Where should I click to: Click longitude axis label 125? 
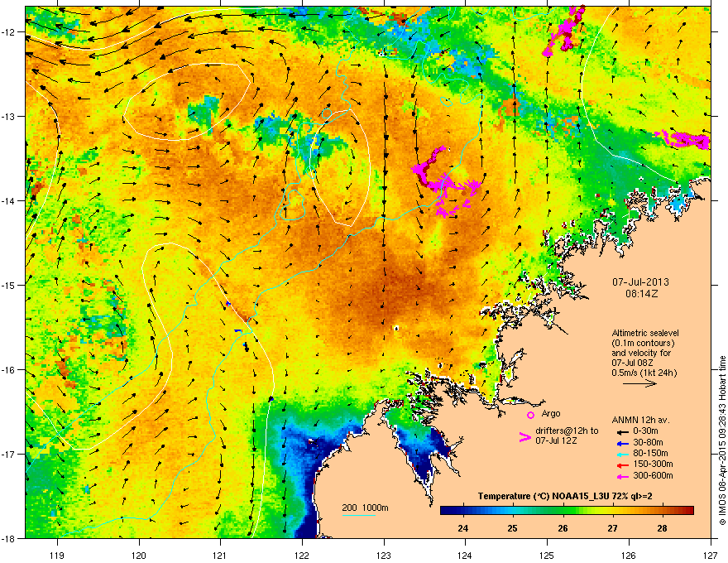tap(548, 555)
